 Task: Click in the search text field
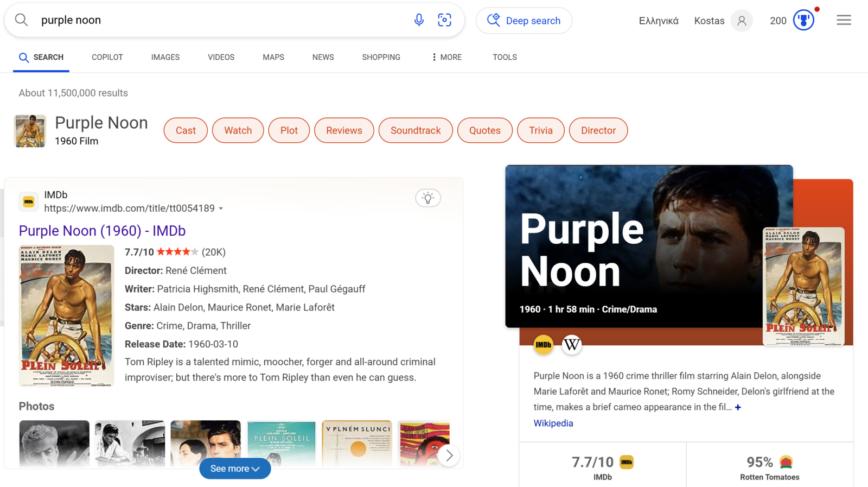(x=217, y=20)
